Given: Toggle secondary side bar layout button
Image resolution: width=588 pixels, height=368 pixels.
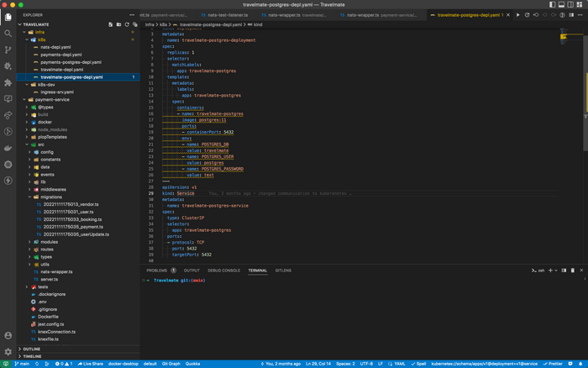Looking at the screenshot, I should click(x=570, y=4).
